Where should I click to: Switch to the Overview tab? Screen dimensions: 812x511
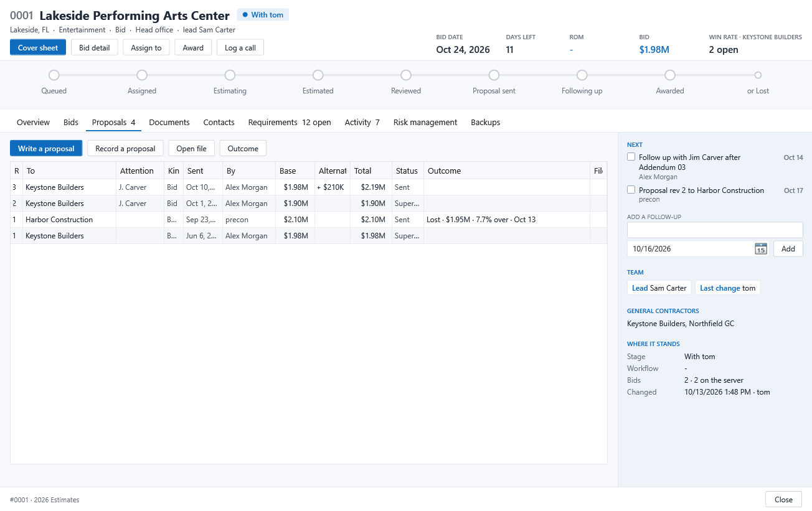point(33,123)
